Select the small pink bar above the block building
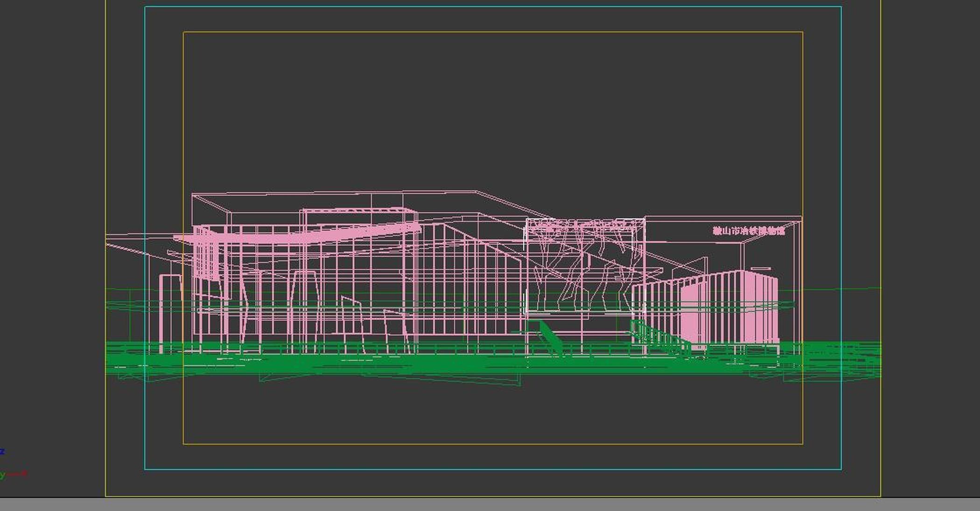The image size is (980, 511). click(x=761, y=269)
